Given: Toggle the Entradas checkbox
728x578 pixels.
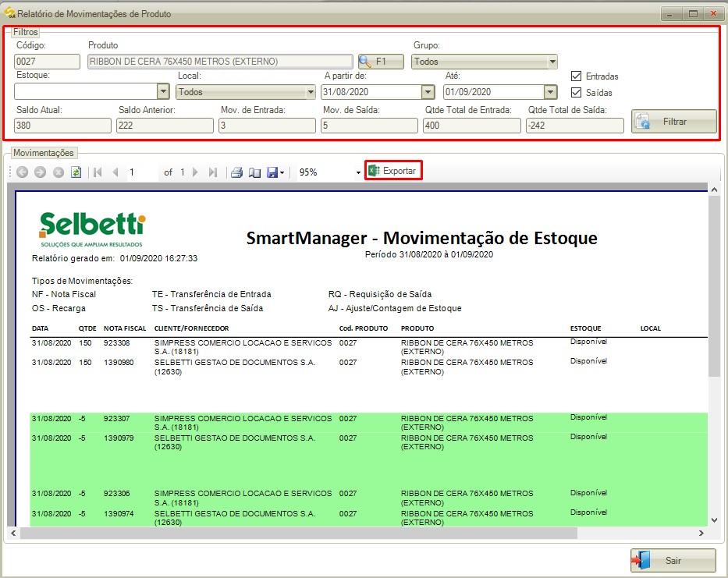Looking at the screenshot, I should tap(576, 76).
